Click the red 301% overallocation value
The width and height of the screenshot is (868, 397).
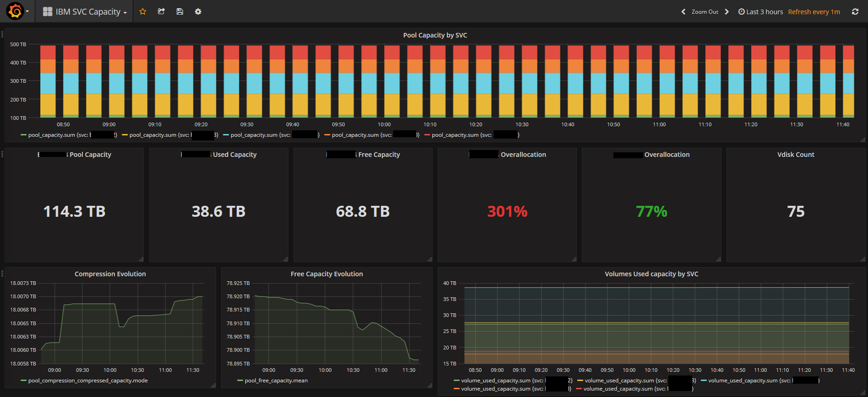pyautogui.click(x=507, y=211)
